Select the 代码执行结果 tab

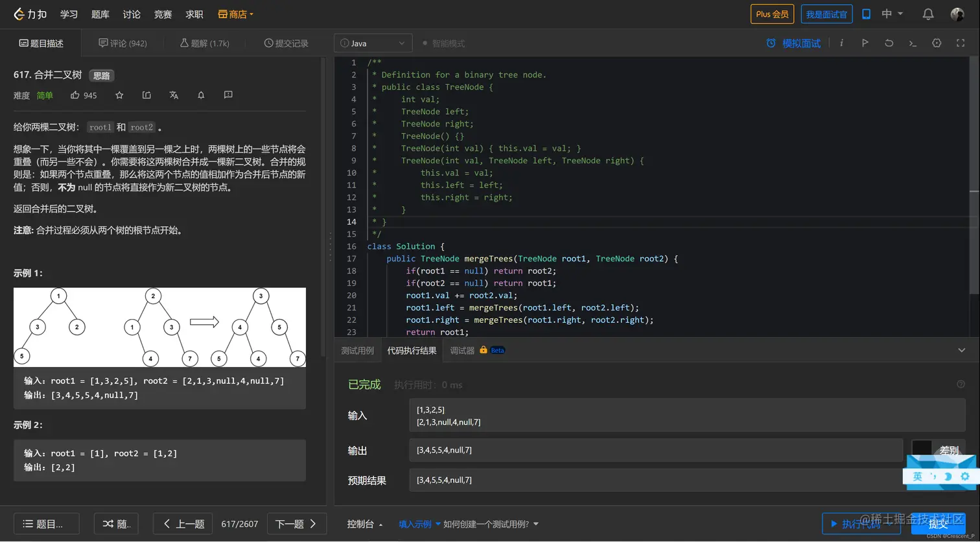(412, 350)
